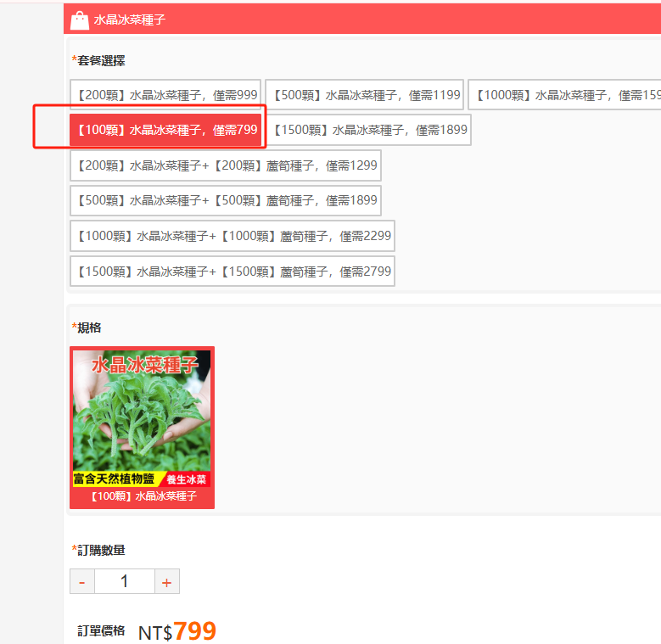Click the 訂購數量 section label

pos(101,550)
